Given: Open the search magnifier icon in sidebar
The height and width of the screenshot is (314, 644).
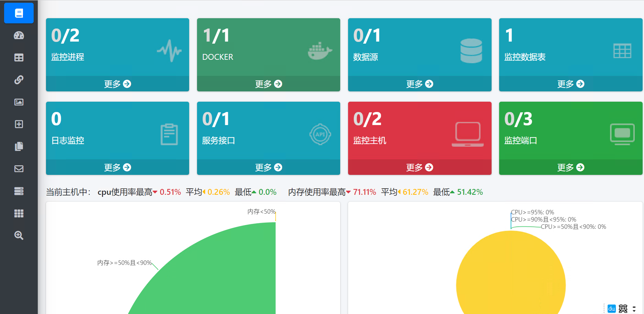Looking at the screenshot, I should tap(19, 236).
